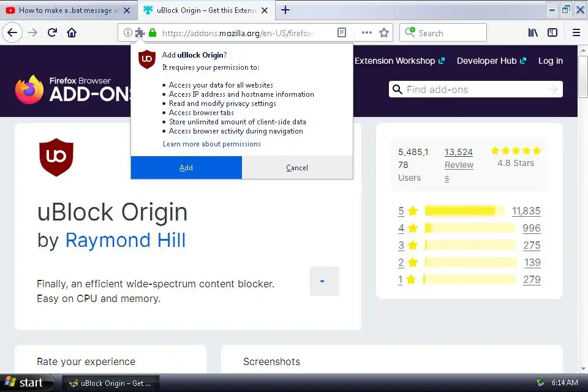Viewport: 588px width, 392px height.
Task: Click the loading install button beside the description
Action: [x=325, y=281]
